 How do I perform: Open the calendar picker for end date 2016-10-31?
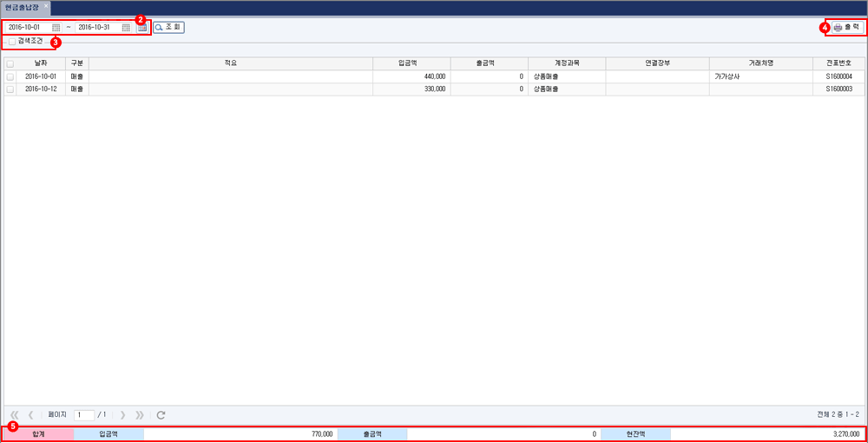click(x=126, y=27)
